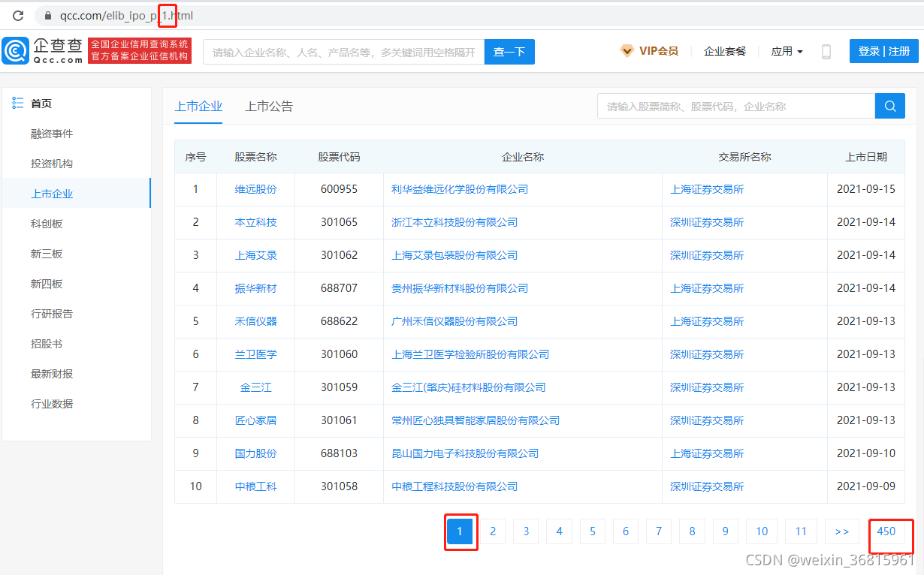Screen dimensions: 924x575
Task: Go to page 2 in pagination
Action: 493,531
